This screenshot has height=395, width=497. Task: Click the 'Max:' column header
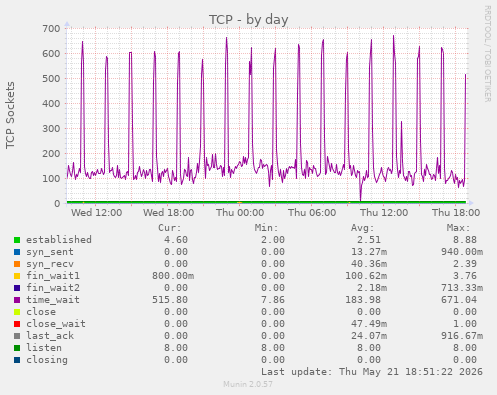[458, 228]
